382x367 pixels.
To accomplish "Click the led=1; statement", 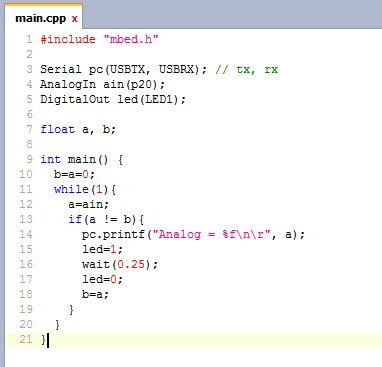I will [x=103, y=249].
